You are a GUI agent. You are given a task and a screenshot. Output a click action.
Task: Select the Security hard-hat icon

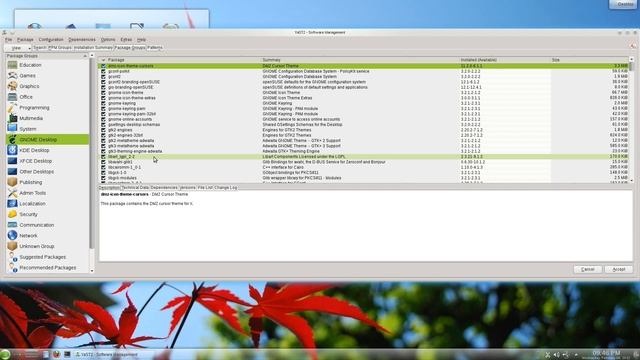click(12, 214)
